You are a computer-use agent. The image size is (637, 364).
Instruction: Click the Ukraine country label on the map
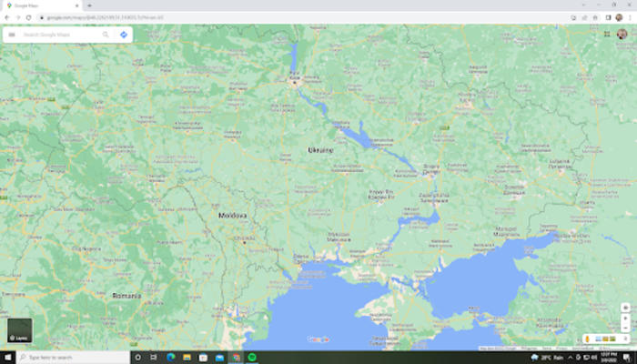(320, 150)
